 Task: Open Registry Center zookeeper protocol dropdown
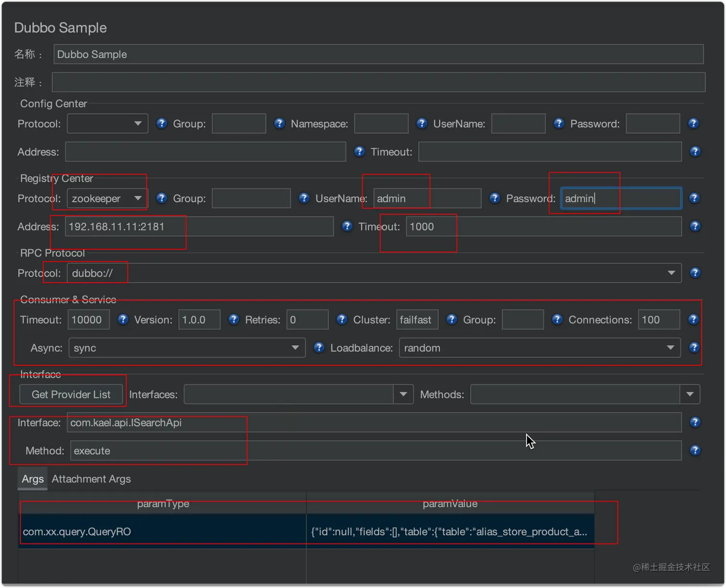[108, 198]
